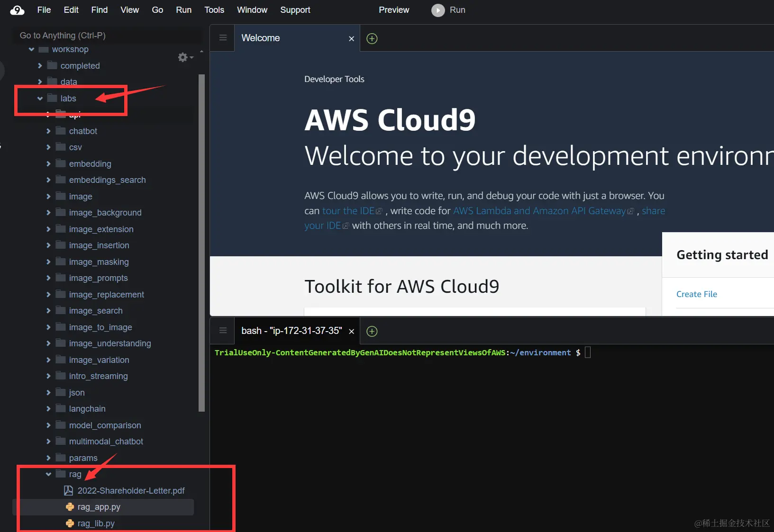Click the json folder icon

point(60,392)
